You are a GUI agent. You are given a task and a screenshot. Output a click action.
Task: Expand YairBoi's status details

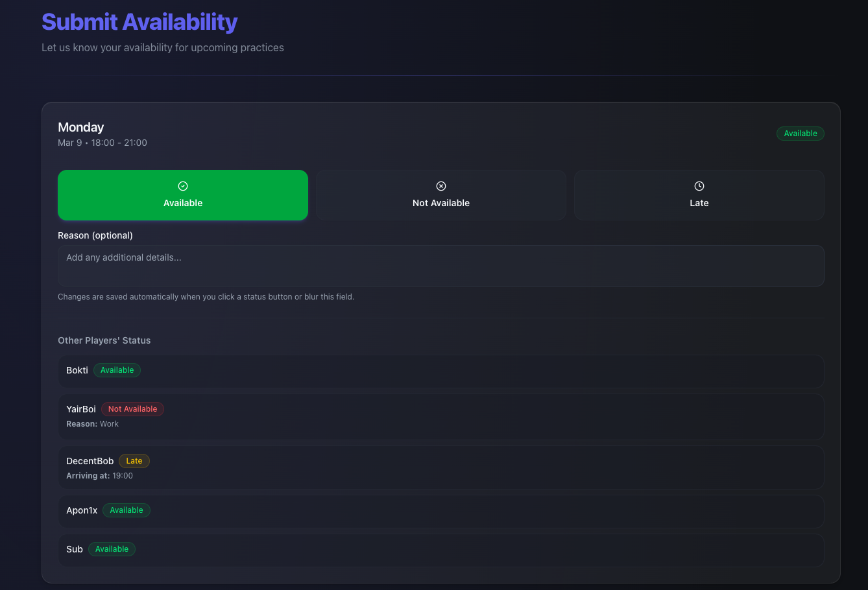pos(440,415)
